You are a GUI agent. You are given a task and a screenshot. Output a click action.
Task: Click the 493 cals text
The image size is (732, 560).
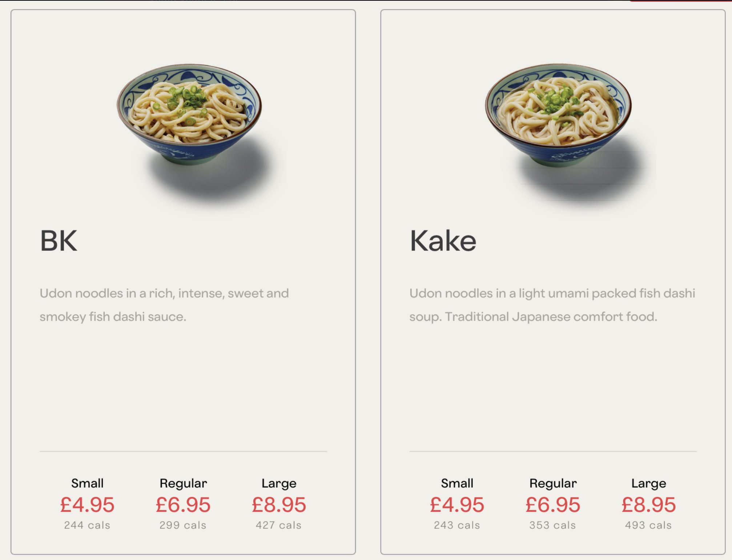(648, 525)
